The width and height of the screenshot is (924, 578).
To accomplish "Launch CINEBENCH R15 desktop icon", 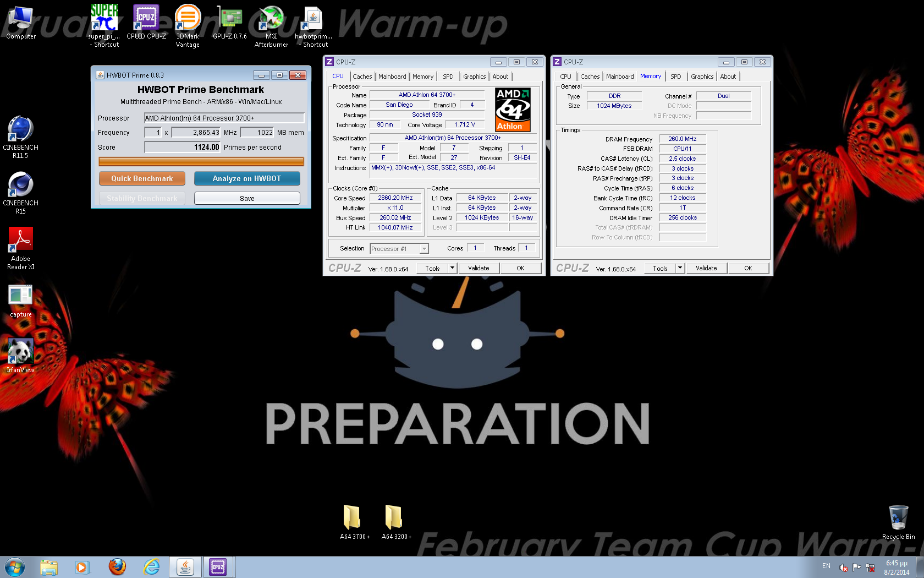I will (x=20, y=193).
